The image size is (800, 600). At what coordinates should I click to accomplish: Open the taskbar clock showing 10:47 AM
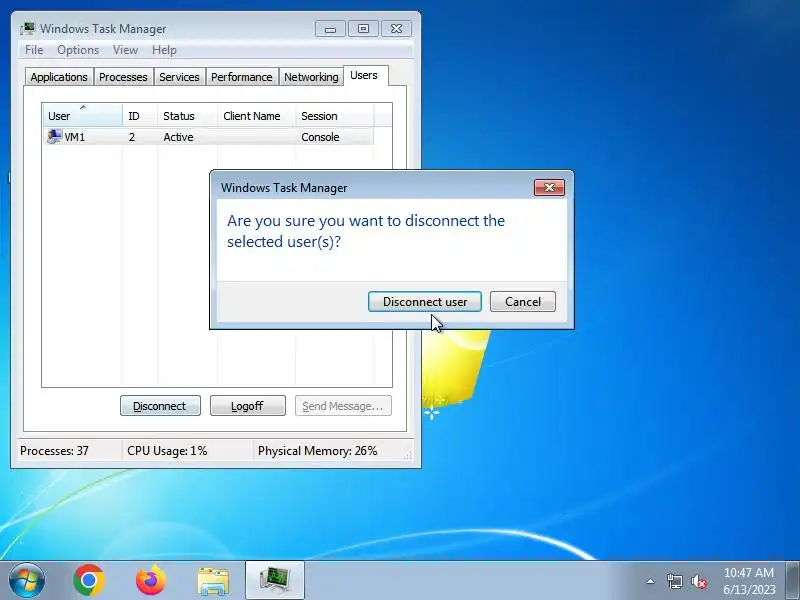[749, 581]
